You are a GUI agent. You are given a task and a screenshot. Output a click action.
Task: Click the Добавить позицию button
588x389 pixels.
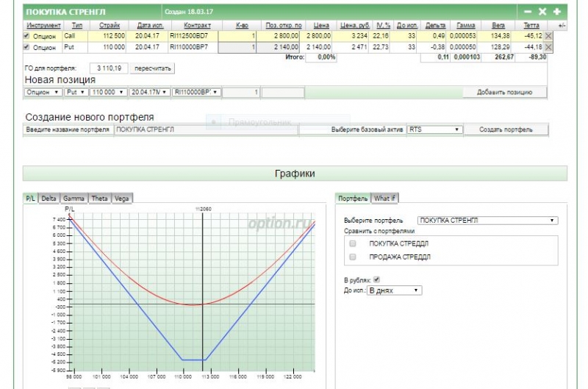point(506,93)
